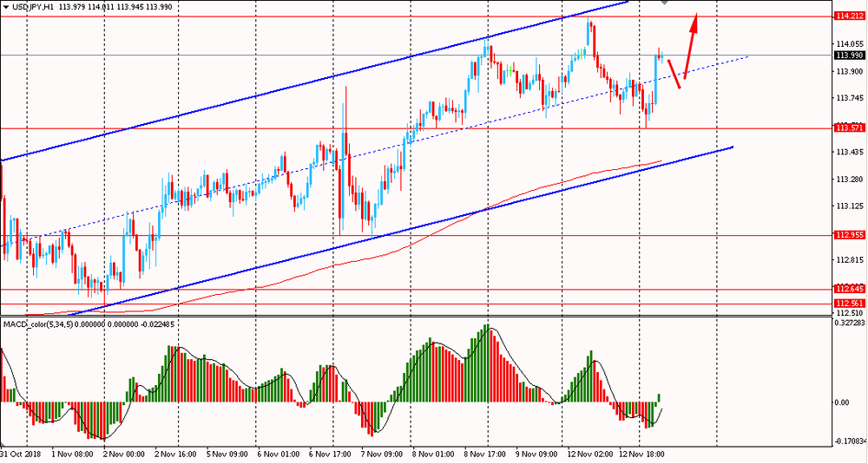Click the 113.280 value on price scale
The width and height of the screenshot is (868, 464).
(x=848, y=180)
